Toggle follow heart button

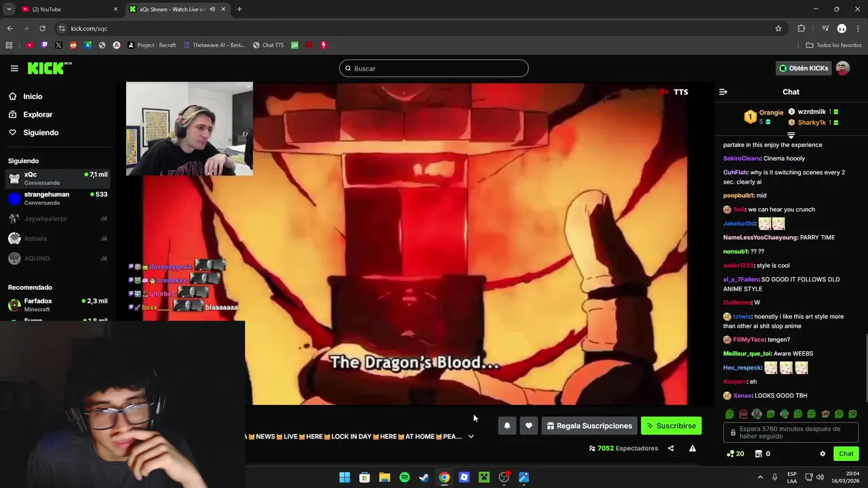click(529, 426)
